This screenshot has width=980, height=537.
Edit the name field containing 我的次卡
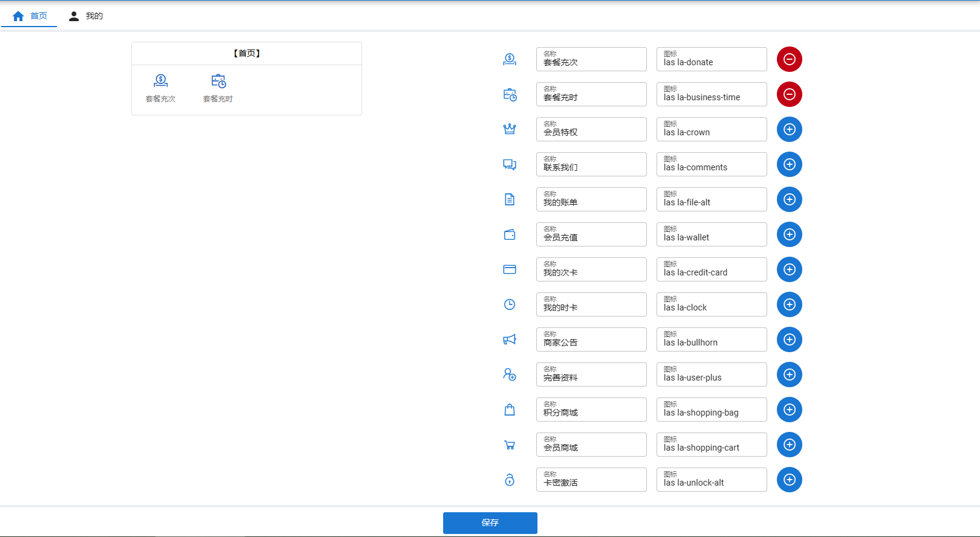(x=591, y=269)
